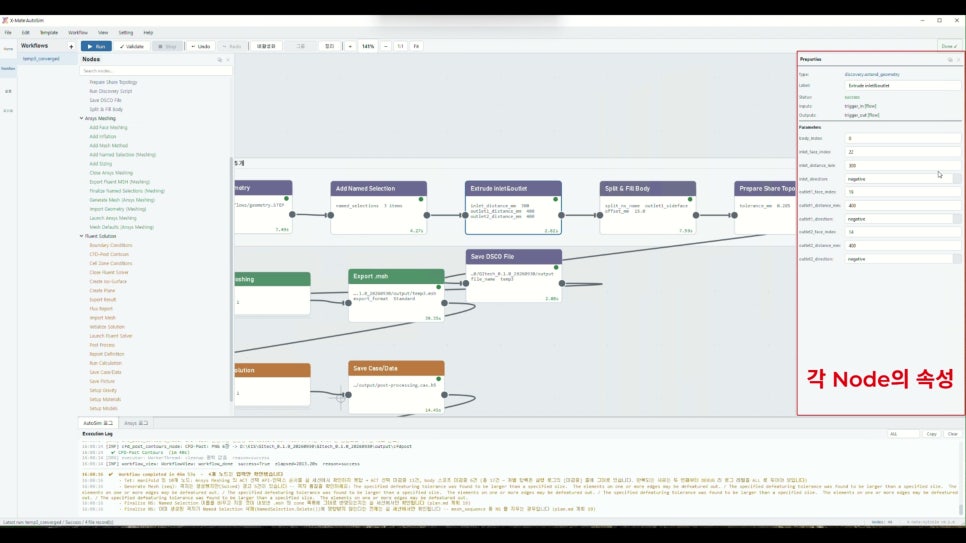966x543 pixels.
Task: Open the inlet_direction dropdown
Action: coord(903,179)
